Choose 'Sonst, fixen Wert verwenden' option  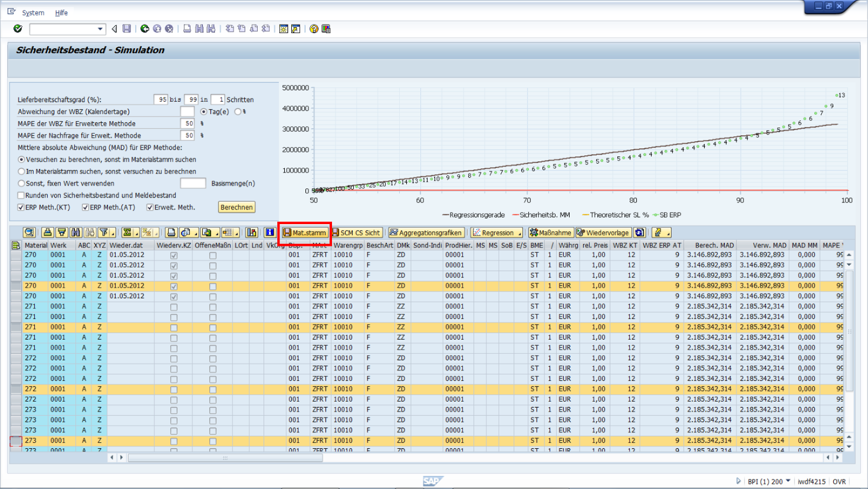pos(21,183)
